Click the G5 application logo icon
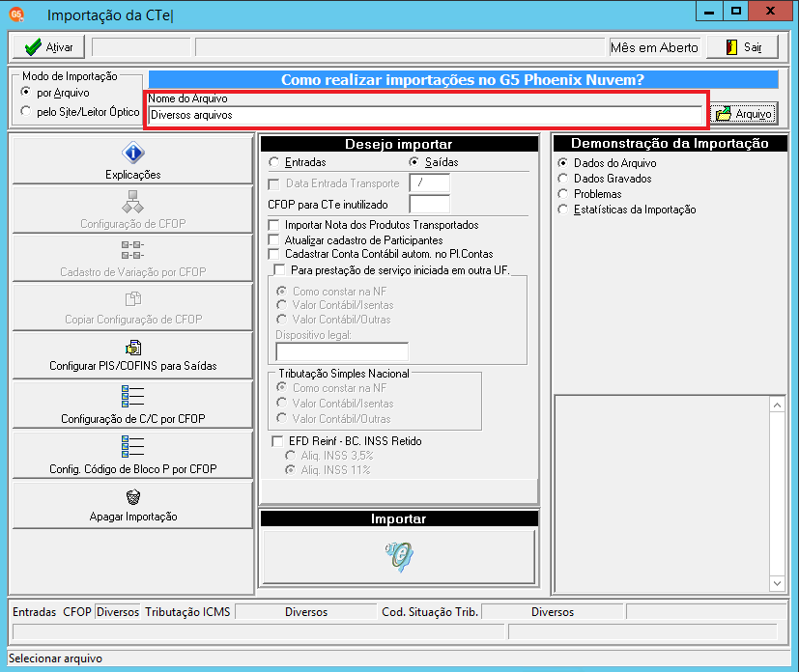Screen dimensions: 799x672 [16, 14]
